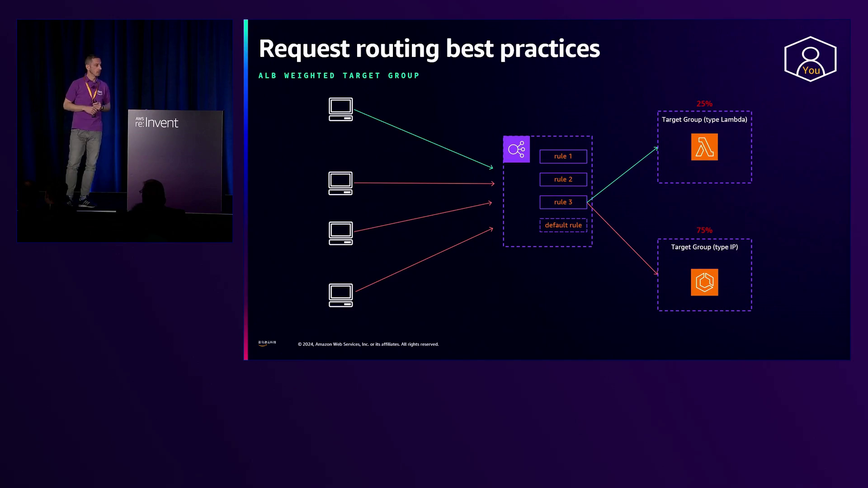Click the bottom client computer icon
Screen dimensions: 868x488
pos(340,296)
